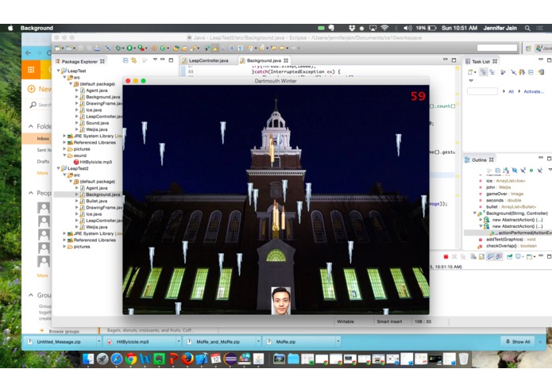Toggle Hide Static Members in Outline toolbar
Viewport: 552px width, 392px height.
click(x=523, y=171)
